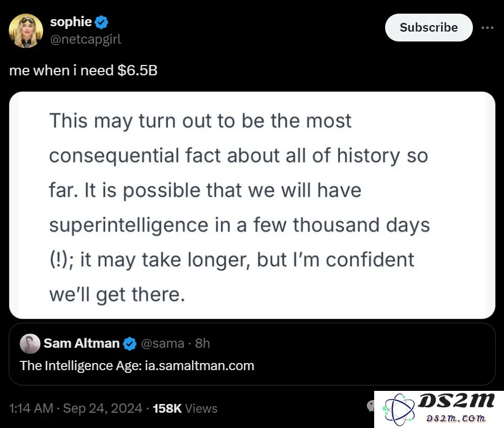Open the quoted post's 8h timestamp
This screenshot has height=428, width=504.
pos(202,343)
